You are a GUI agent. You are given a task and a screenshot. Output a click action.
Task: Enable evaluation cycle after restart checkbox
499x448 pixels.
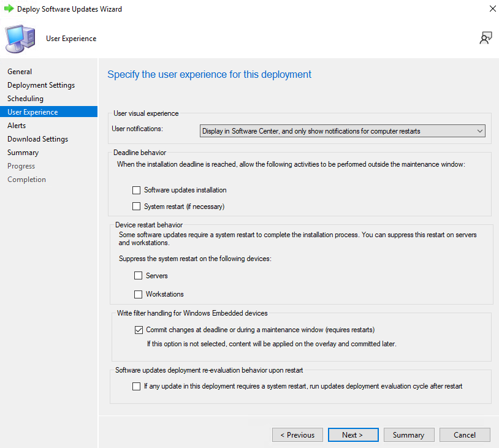(x=136, y=386)
